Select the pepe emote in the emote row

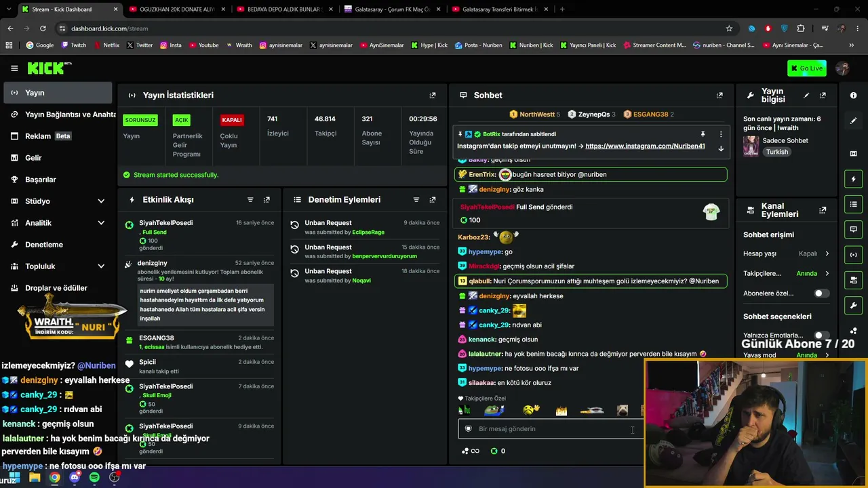coord(494,410)
